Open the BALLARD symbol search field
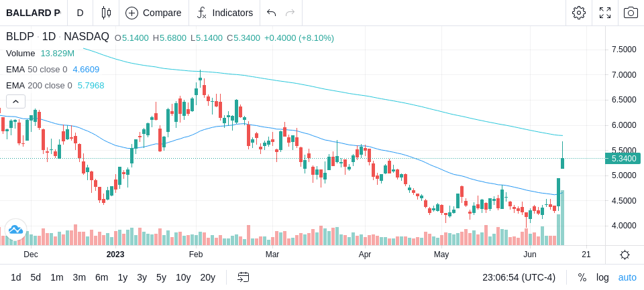 click(34, 13)
